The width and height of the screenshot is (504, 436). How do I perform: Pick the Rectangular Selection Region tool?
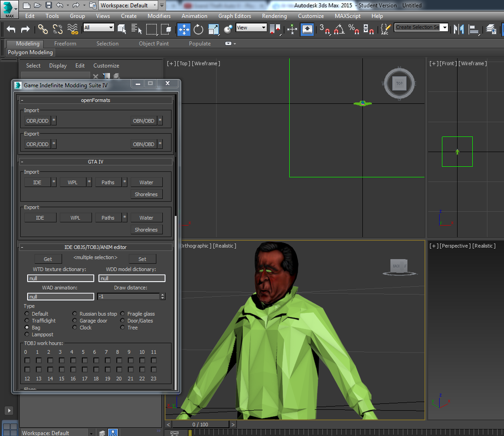click(151, 29)
